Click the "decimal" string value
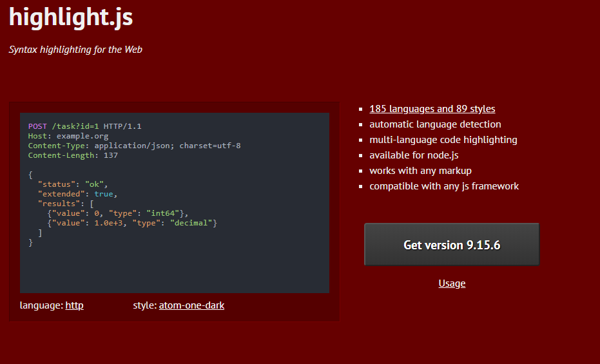The height and width of the screenshot is (364, 600). pyautogui.click(x=191, y=223)
